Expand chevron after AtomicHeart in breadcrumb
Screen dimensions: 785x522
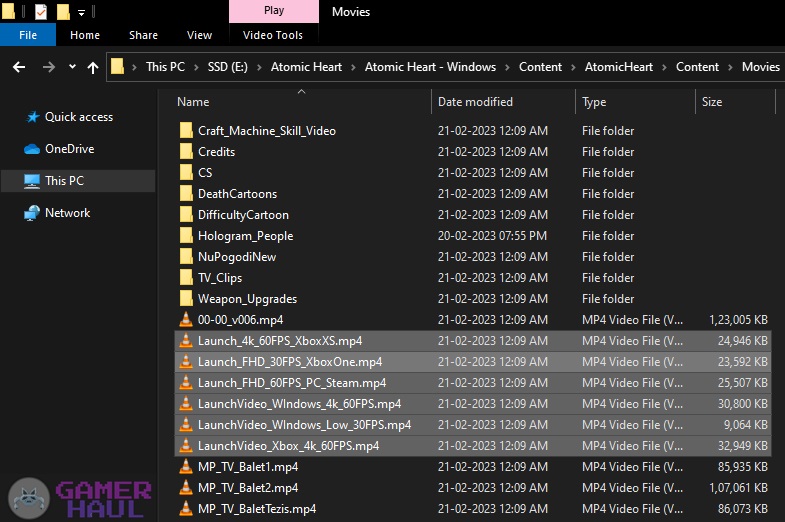(664, 68)
